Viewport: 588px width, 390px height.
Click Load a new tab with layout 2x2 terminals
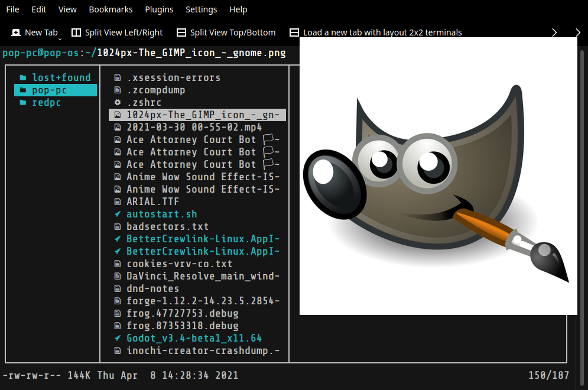coord(382,32)
